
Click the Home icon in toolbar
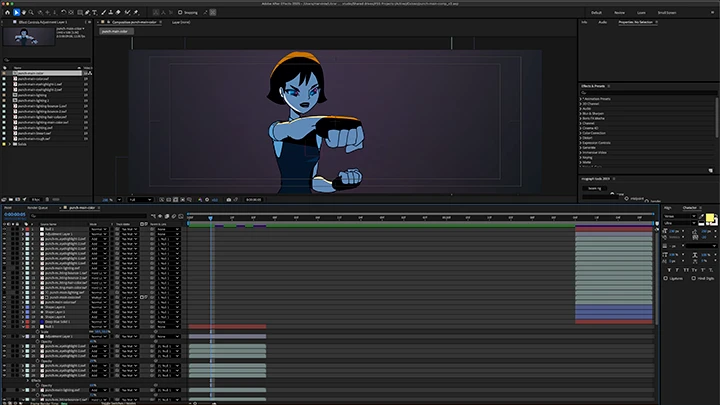pos(7,12)
